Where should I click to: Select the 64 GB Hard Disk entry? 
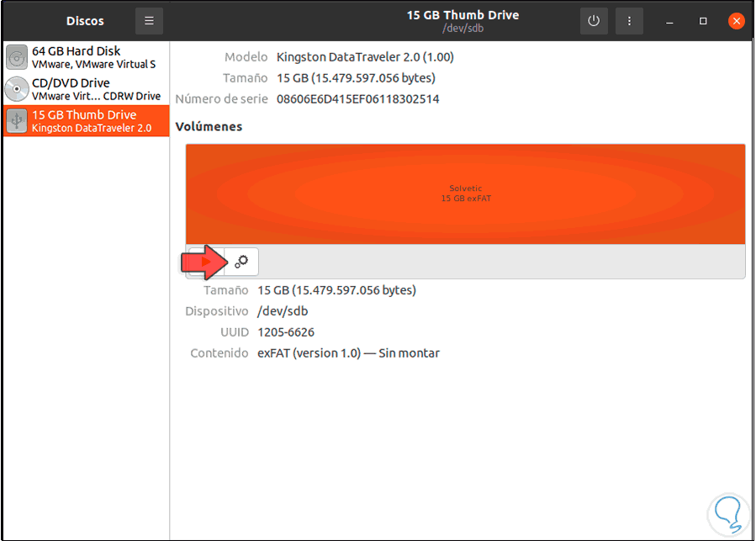pos(84,56)
